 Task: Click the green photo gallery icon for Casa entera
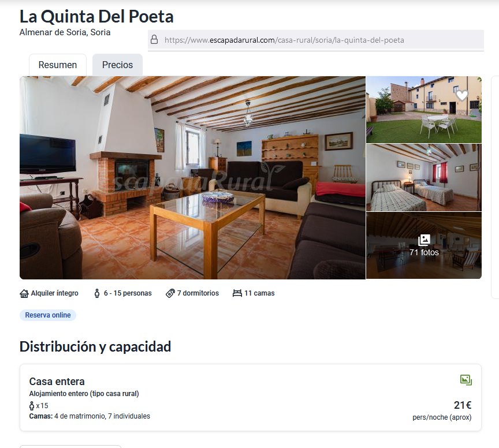466,380
